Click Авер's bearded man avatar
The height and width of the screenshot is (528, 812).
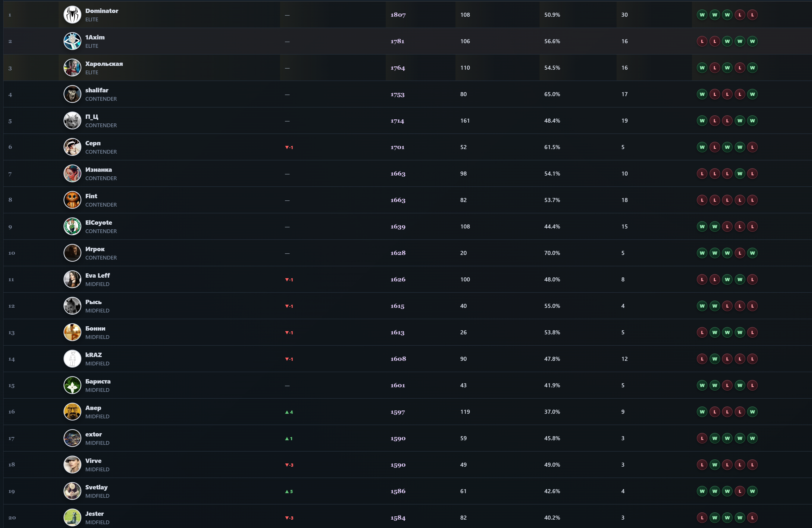(x=72, y=412)
